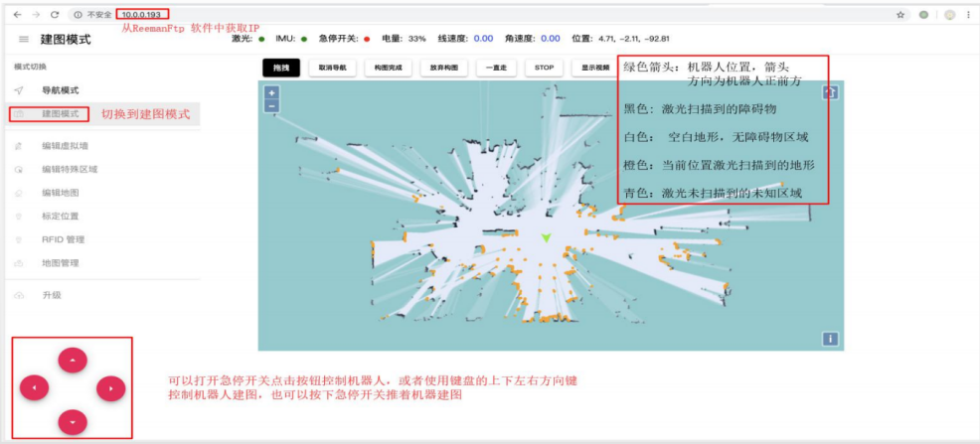Click the IMU green status indicator
Viewport: 980px width, 444px height.
pos(304,39)
